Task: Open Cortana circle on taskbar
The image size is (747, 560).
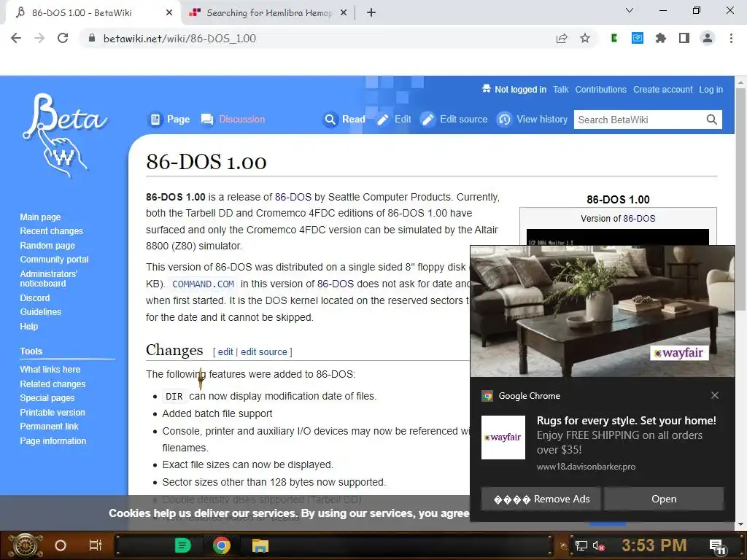Action: coord(61,545)
